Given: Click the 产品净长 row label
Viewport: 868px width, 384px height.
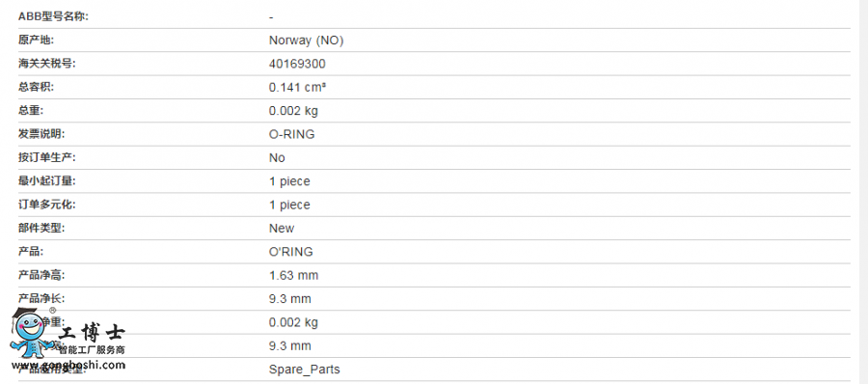Looking at the screenshot, I should pyautogui.click(x=41, y=299).
